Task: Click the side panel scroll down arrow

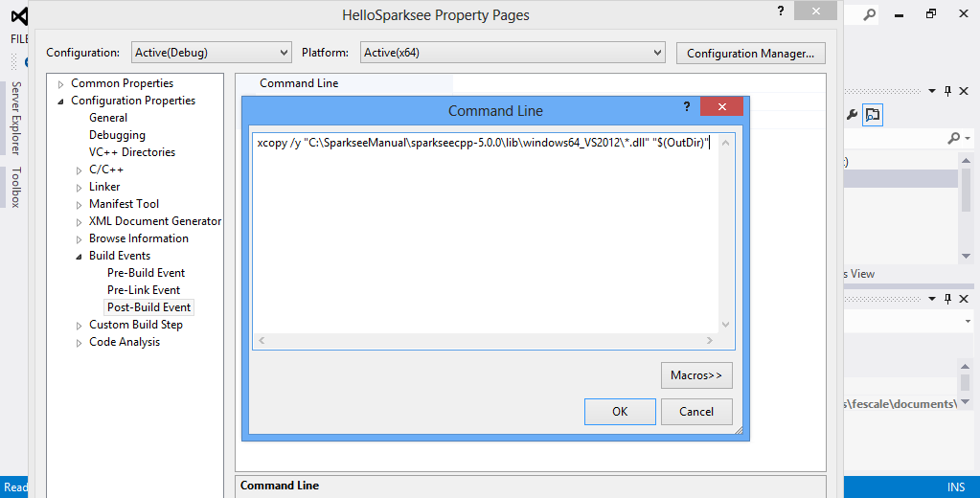Action: coord(966,257)
